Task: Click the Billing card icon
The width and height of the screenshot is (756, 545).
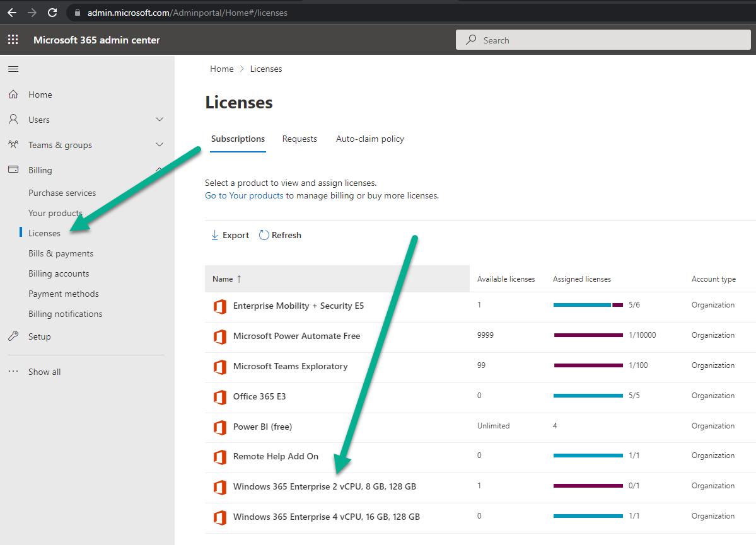Action: point(13,169)
